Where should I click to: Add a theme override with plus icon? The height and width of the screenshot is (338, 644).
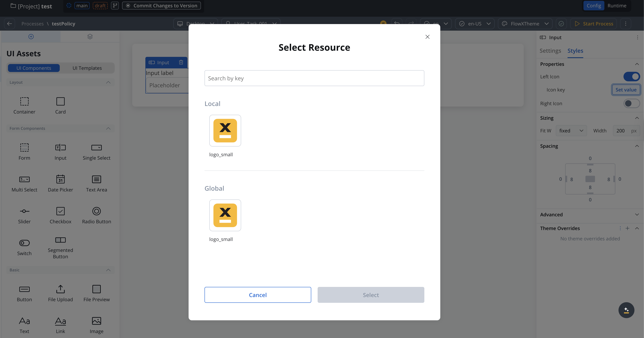[x=627, y=228]
